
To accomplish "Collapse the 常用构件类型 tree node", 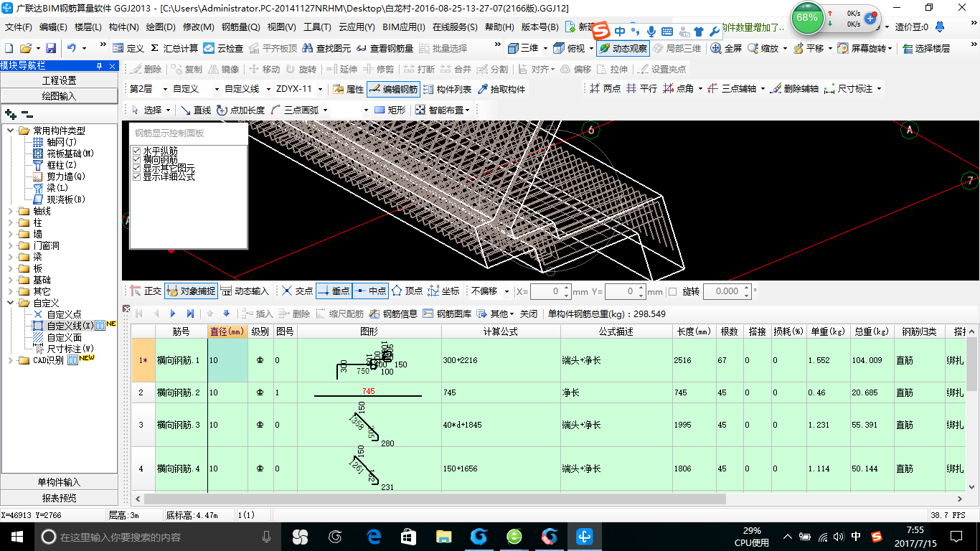I will 11,131.
